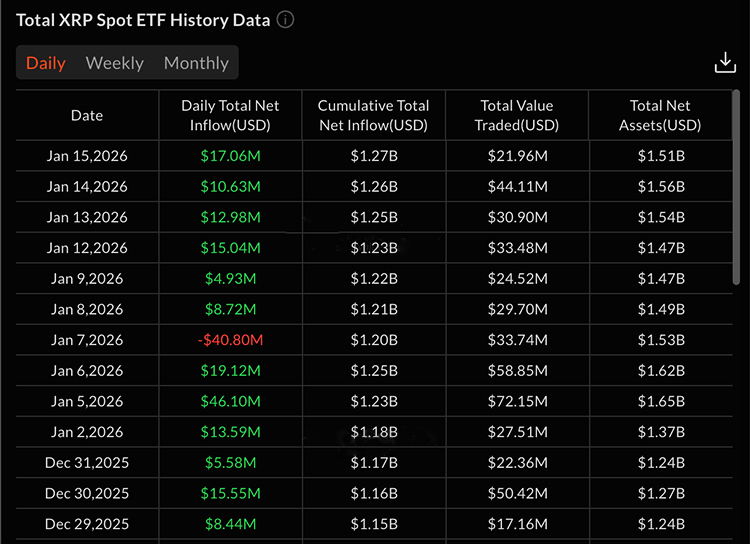Click the red -$40.80M outflow value
750x544 pixels.
230,340
